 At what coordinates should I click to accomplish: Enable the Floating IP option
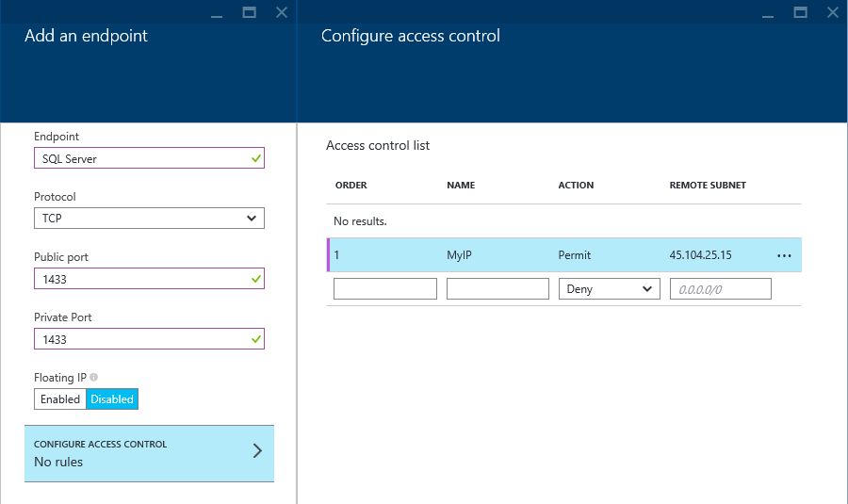[x=60, y=399]
